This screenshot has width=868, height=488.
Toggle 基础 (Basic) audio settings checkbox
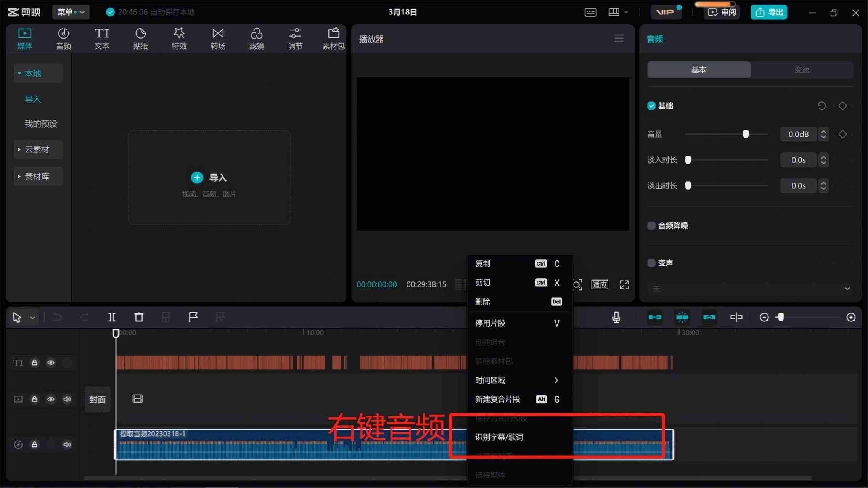[x=651, y=106]
